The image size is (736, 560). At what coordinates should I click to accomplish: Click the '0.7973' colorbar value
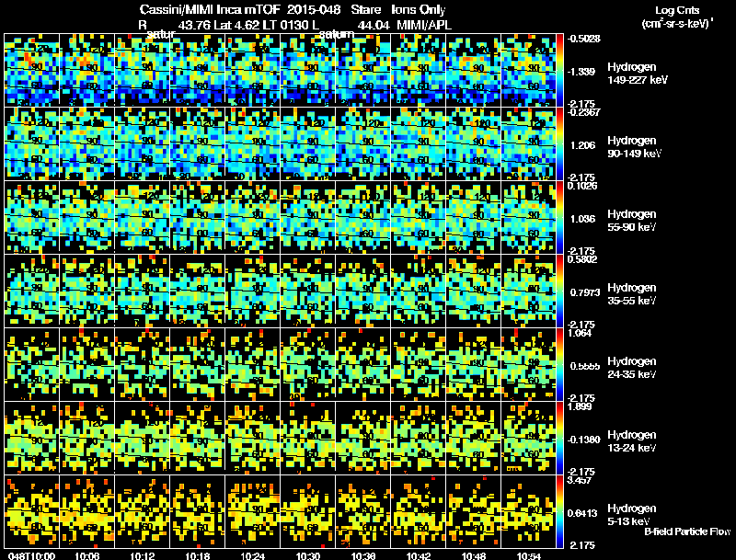pyautogui.click(x=585, y=292)
